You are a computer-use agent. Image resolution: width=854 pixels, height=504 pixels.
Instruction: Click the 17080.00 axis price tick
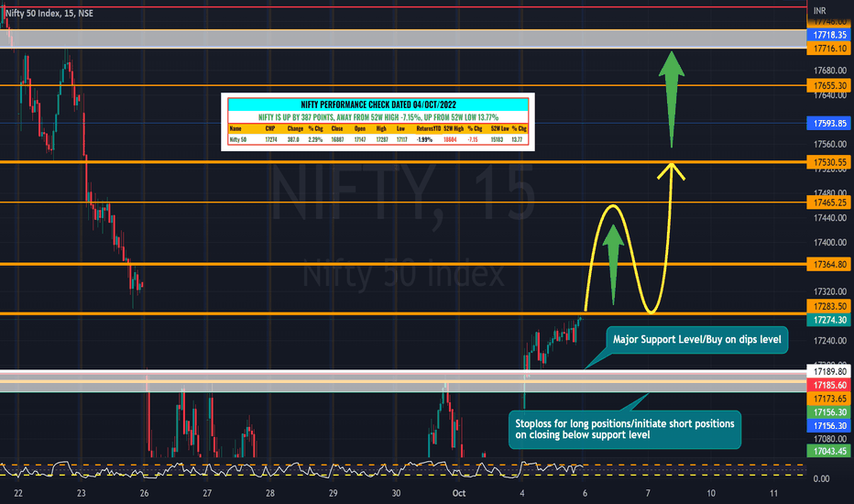(x=829, y=439)
